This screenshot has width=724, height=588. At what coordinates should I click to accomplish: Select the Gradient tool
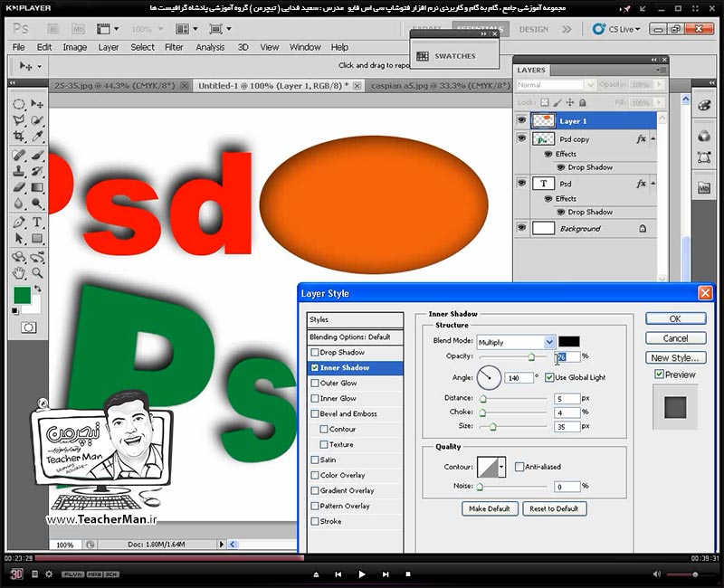tap(37, 187)
